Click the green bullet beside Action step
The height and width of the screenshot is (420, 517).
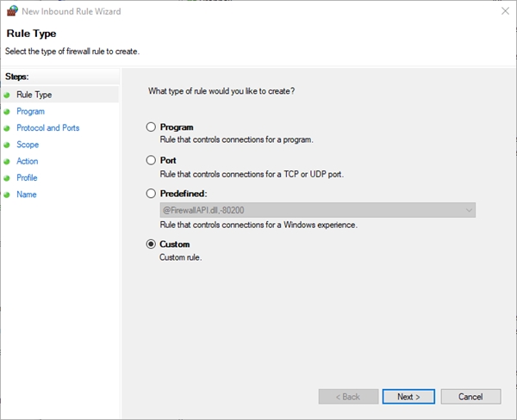pyautogui.click(x=7, y=161)
